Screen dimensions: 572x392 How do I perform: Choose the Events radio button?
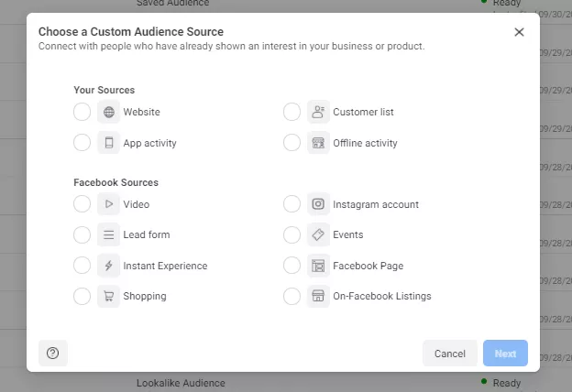pyautogui.click(x=291, y=234)
